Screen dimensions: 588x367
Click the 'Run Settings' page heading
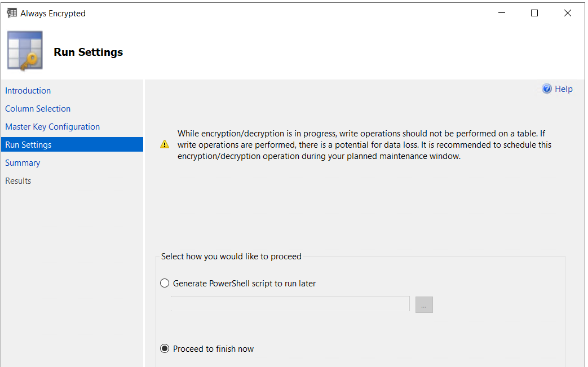click(88, 52)
